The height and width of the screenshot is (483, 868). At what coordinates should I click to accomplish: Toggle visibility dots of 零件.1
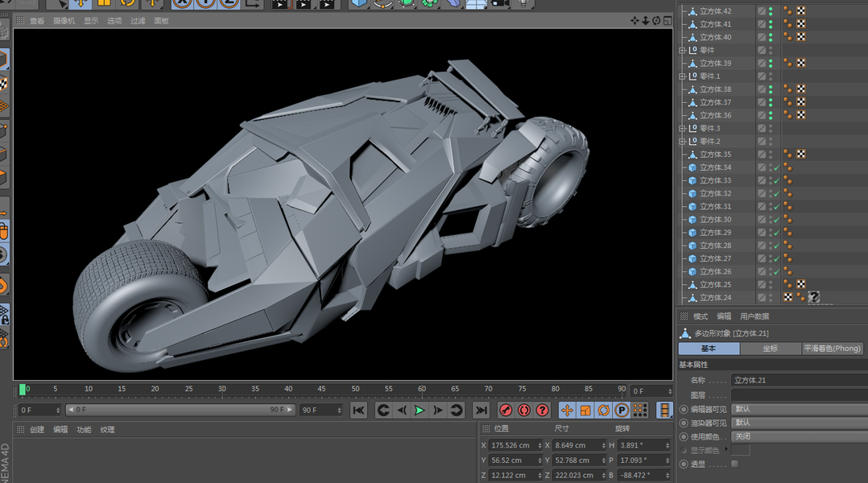click(771, 76)
